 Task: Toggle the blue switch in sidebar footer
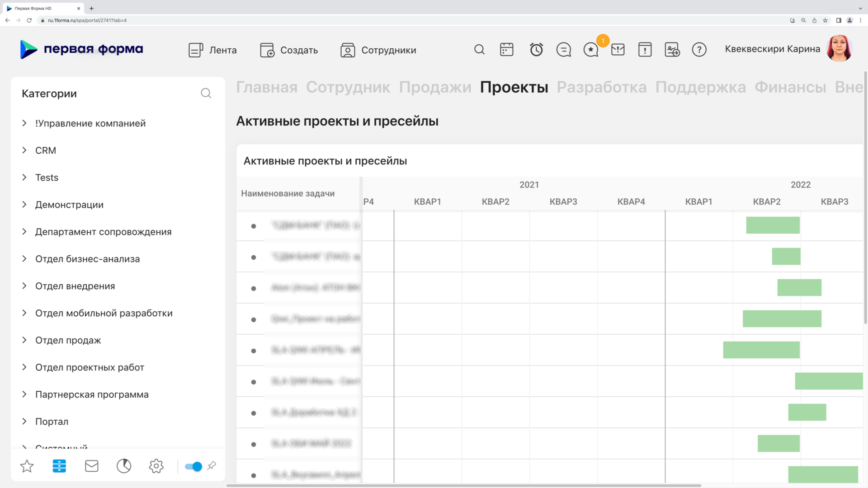193,466
